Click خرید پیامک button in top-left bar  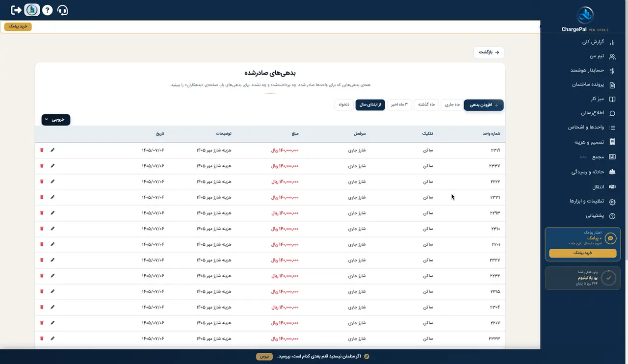(x=18, y=26)
